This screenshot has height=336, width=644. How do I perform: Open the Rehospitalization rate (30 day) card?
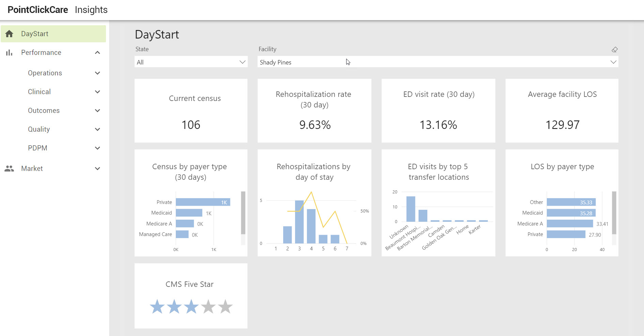pos(314,111)
